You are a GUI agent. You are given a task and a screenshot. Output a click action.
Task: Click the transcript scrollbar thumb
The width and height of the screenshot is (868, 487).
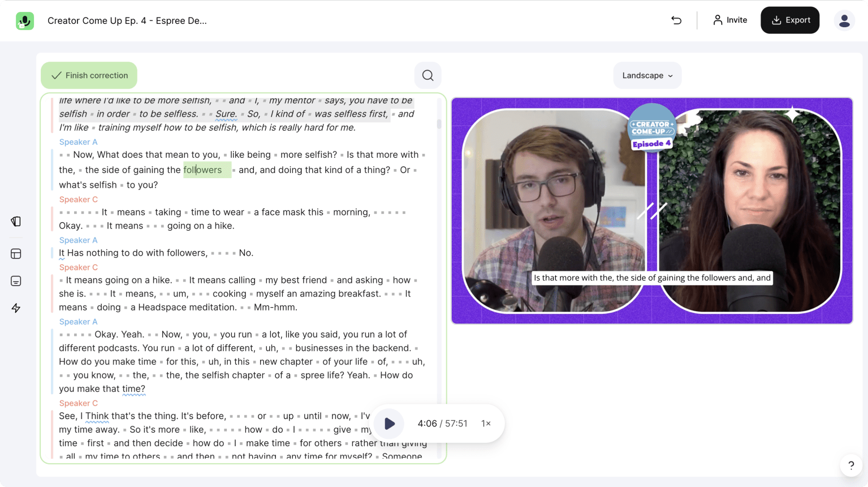439,123
